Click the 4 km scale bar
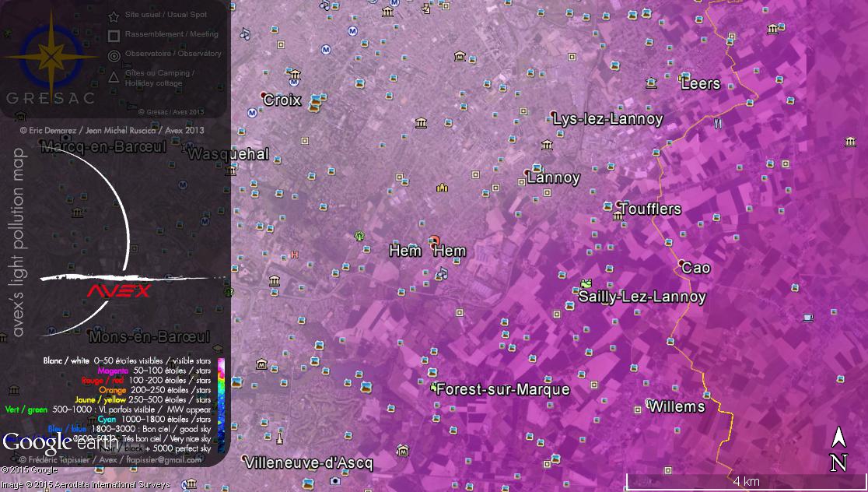The width and height of the screenshot is (868, 492). [x=744, y=481]
